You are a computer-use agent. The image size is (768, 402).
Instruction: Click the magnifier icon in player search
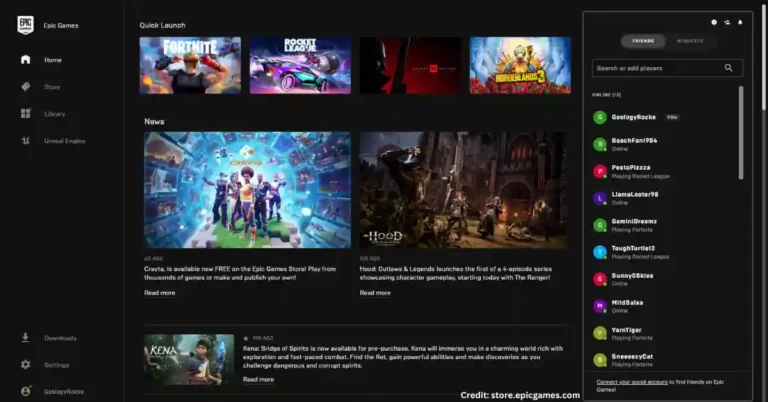click(729, 68)
